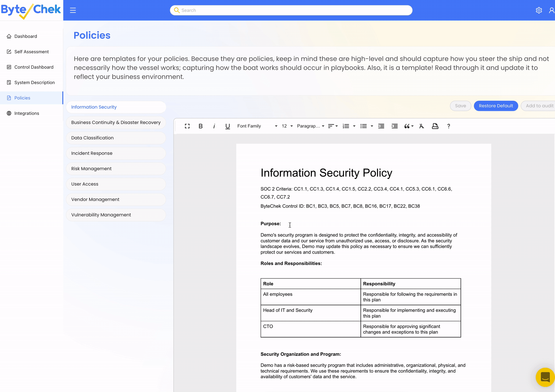Click the Roles and Responsibilities: heading
Screen dimensions: 555x392
[x=291, y=264]
